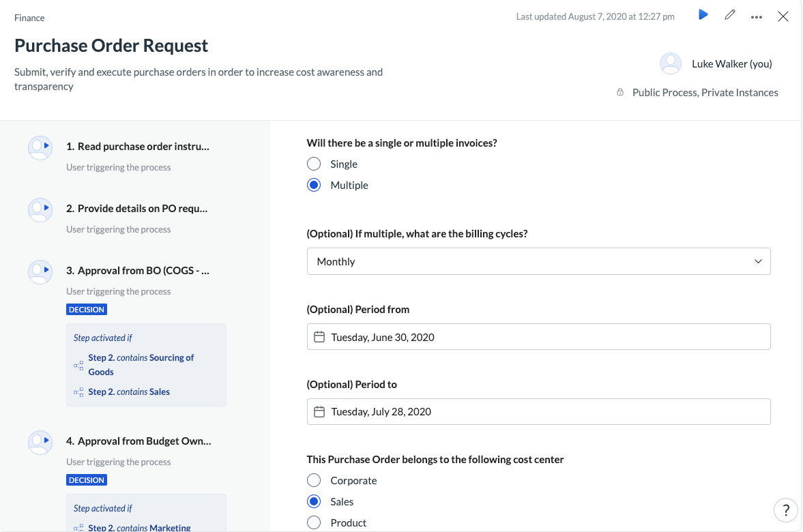
Task: Select the Single invoice radio button
Action: coord(314,164)
